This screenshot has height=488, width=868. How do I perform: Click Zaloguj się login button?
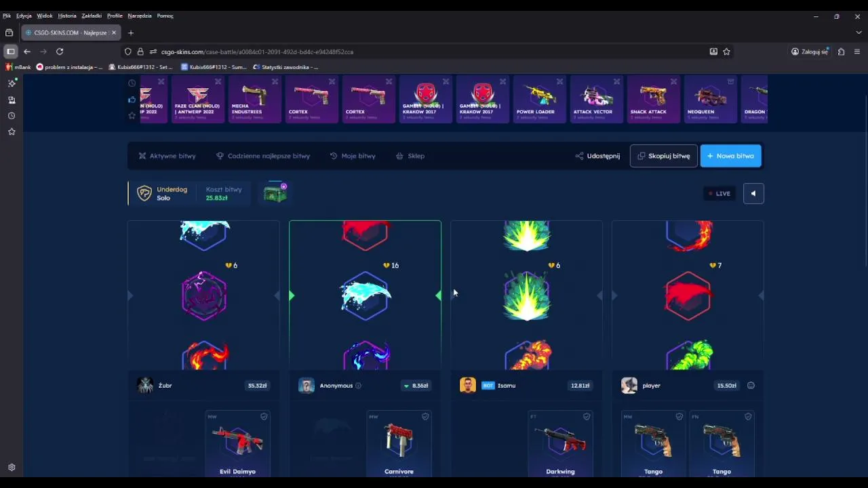click(x=810, y=52)
